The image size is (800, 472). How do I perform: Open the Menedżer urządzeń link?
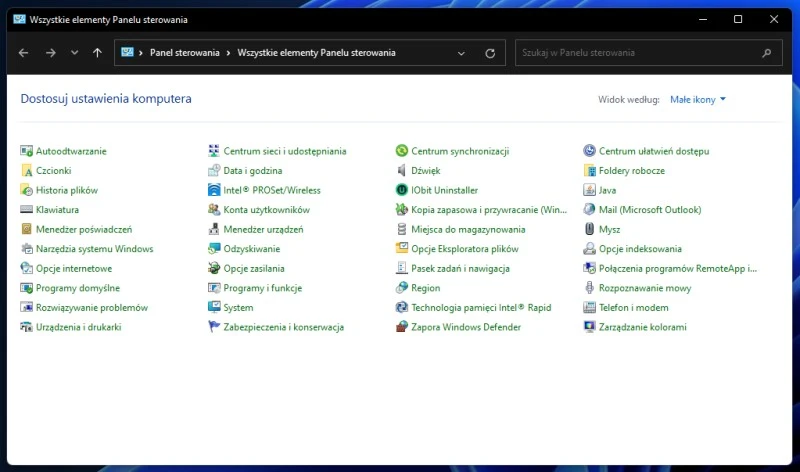tap(263, 229)
